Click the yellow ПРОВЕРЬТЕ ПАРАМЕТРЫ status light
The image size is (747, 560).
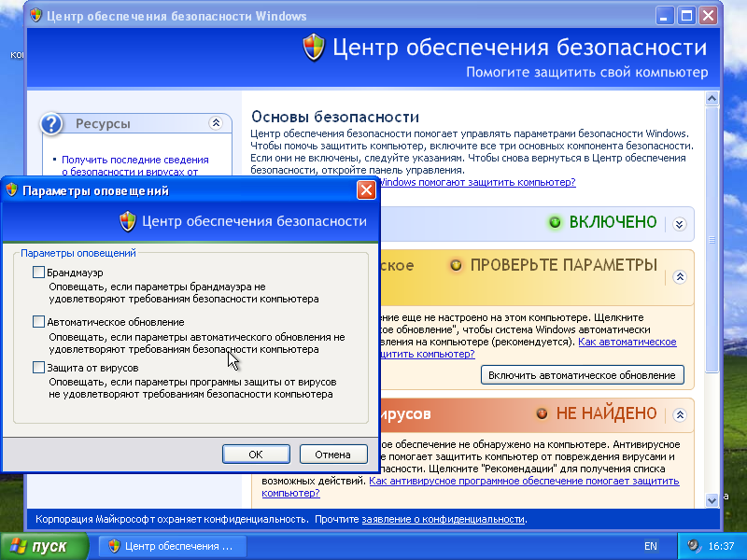[456, 265]
